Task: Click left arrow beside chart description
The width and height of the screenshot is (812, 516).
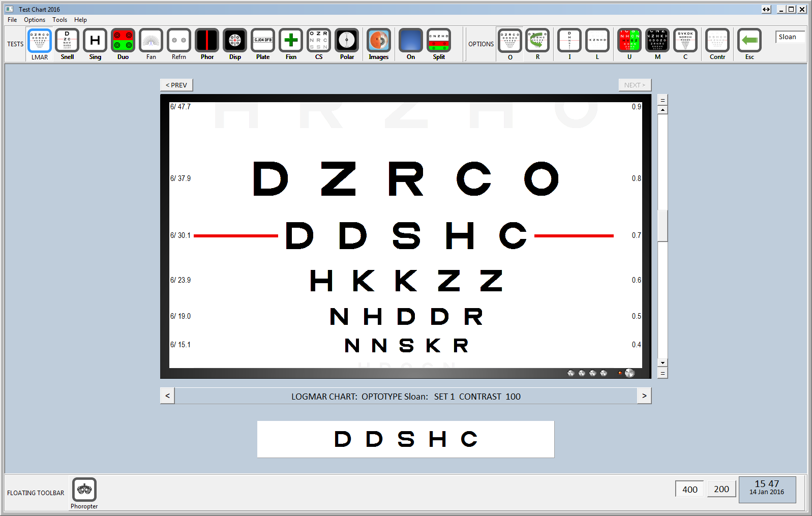Action: coord(167,396)
